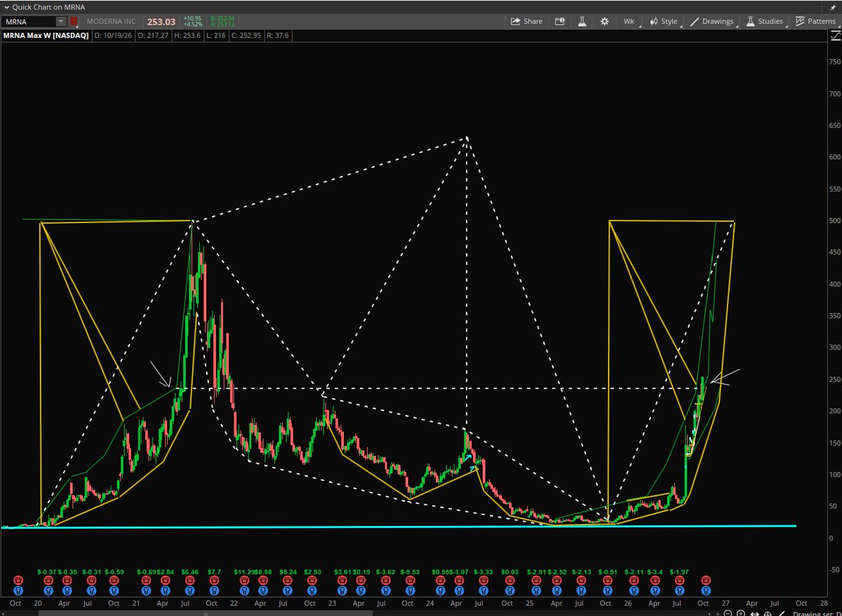The height and width of the screenshot is (616, 842).
Task: Click the zoom out magnifier icon
Action: tap(728, 613)
